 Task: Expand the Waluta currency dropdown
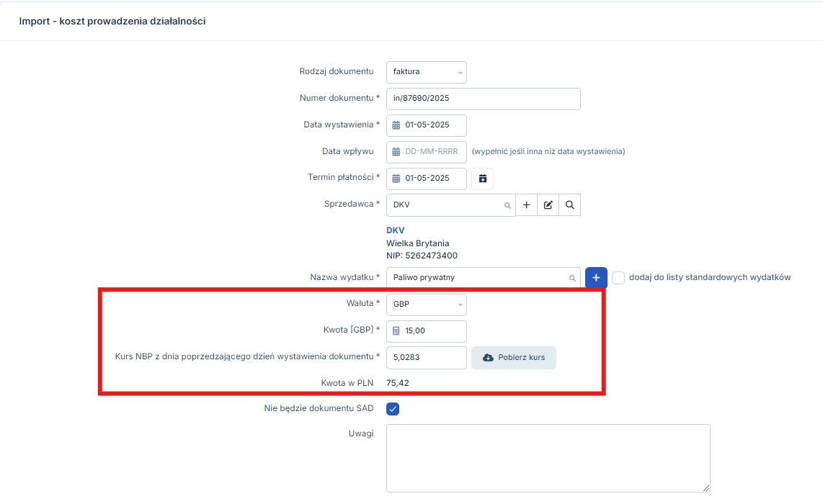point(426,305)
